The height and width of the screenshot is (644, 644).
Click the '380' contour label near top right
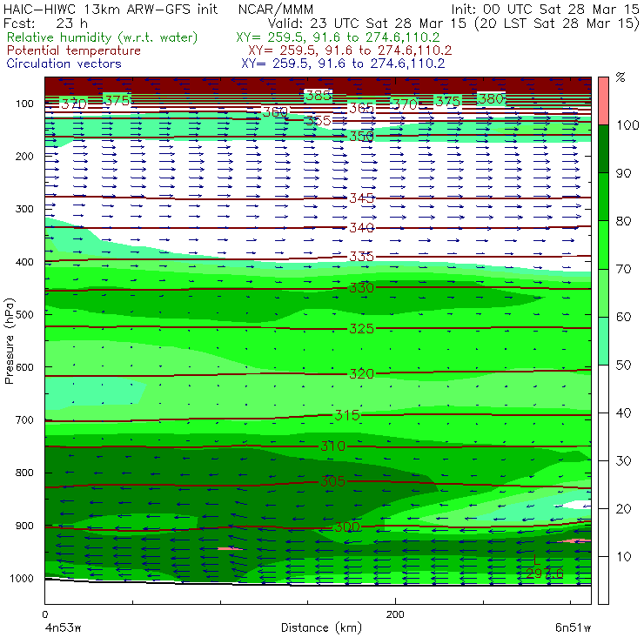[x=491, y=99]
